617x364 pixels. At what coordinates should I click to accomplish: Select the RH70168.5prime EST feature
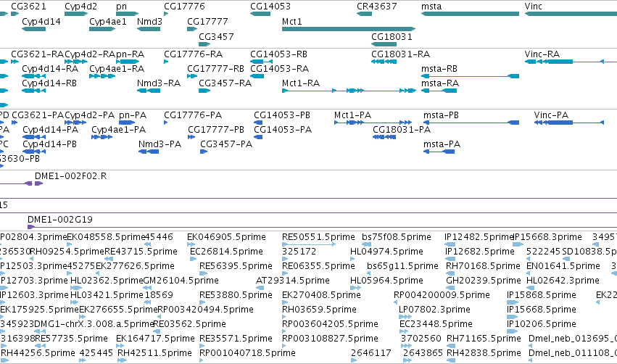point(450,273)
